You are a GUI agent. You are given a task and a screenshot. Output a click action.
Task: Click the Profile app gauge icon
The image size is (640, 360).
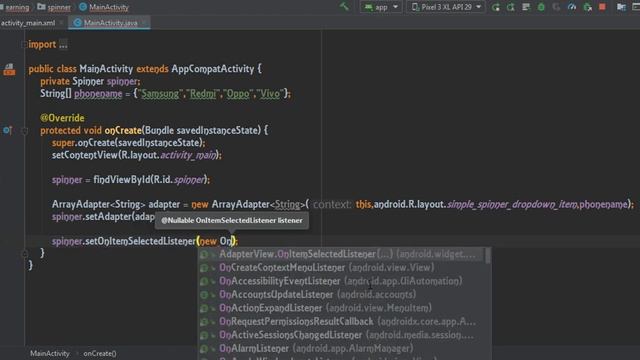tap(572, 7)
